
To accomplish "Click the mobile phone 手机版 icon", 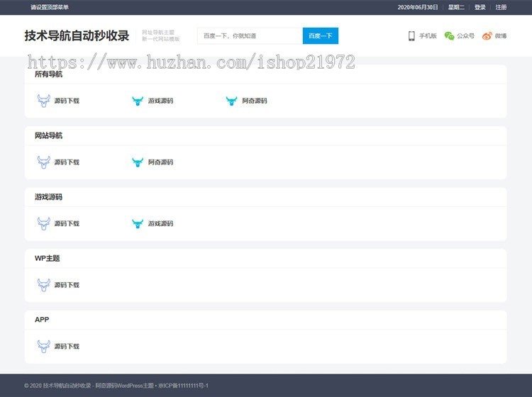I will 411,36.
